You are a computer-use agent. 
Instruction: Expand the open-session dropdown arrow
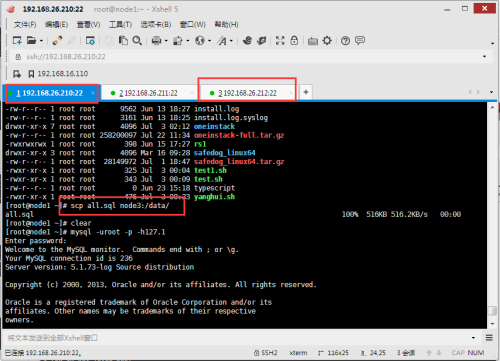pyautogui.click(x=41, y=41)
